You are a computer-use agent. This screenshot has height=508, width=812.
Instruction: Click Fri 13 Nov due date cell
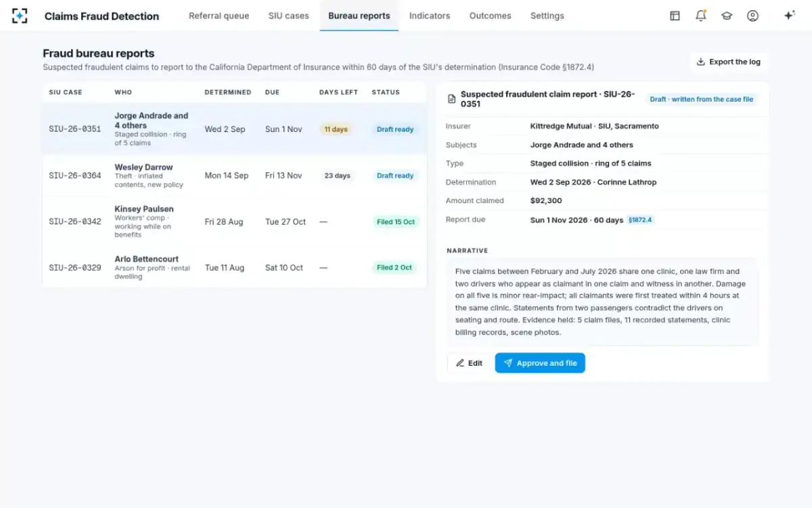(x=284, y=175)
